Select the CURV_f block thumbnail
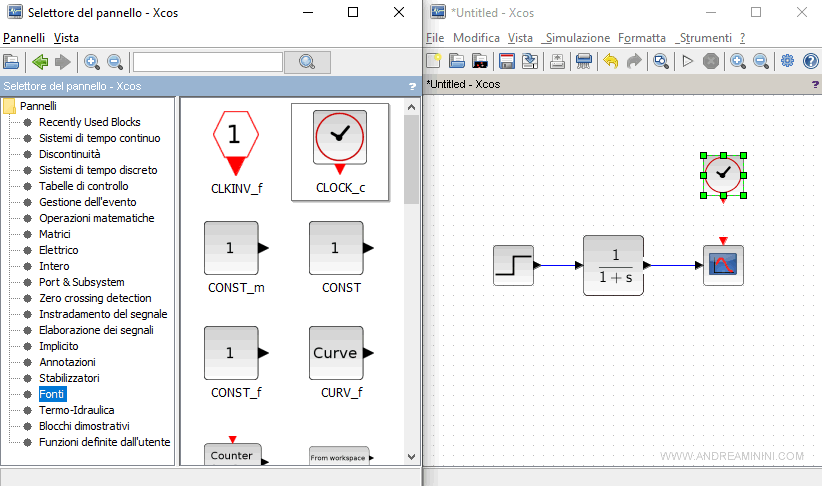Screen dimensions: 822x486 coord(341,362)
